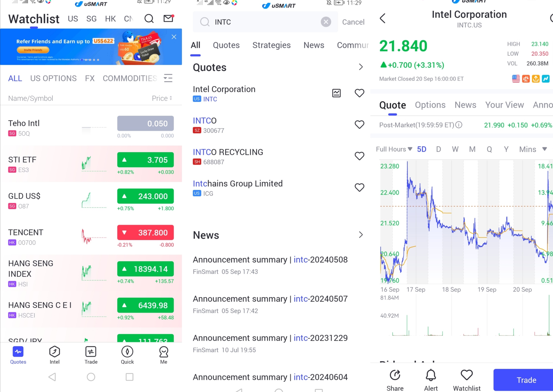This screenshot has width=553, height=392.
Task: Open the GLD US$ sparkline chart
Action: click(x=94, y=200)
